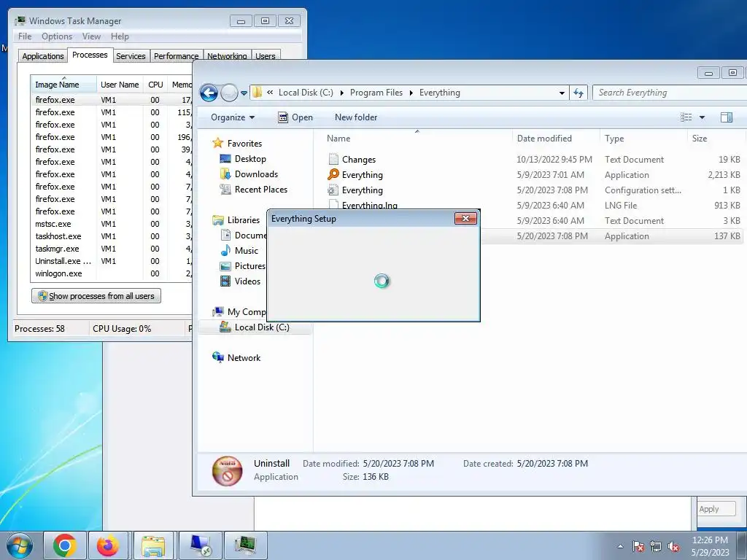Click the muted volume tray icon
747x560 pixels.
[673, 546]
